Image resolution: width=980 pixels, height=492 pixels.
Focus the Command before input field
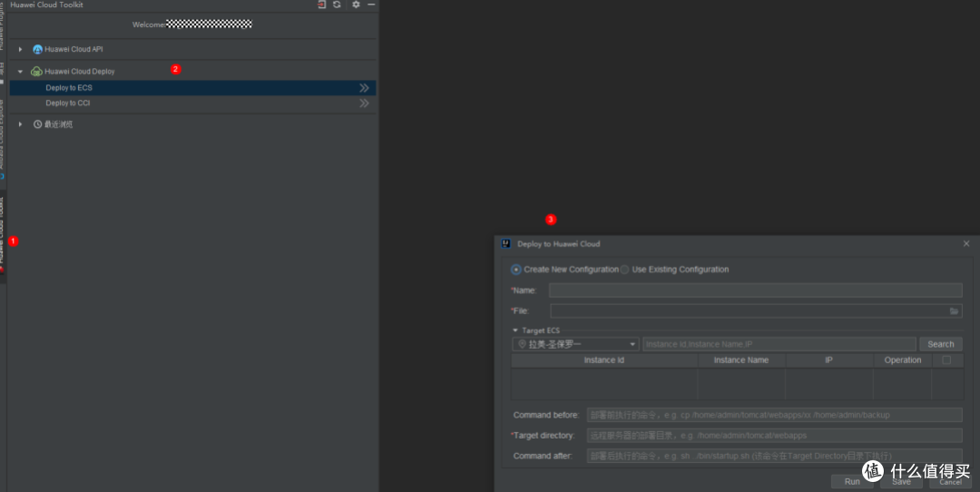coord(774,415)
